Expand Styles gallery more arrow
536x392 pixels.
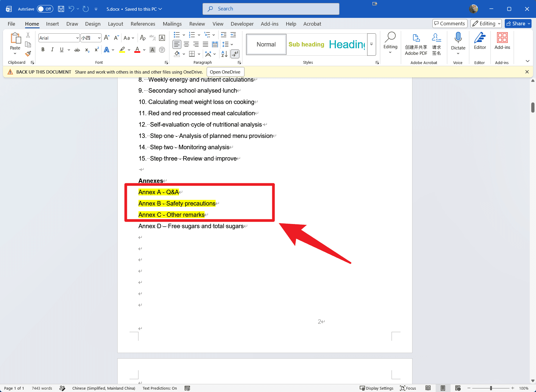tap(371, 44)
